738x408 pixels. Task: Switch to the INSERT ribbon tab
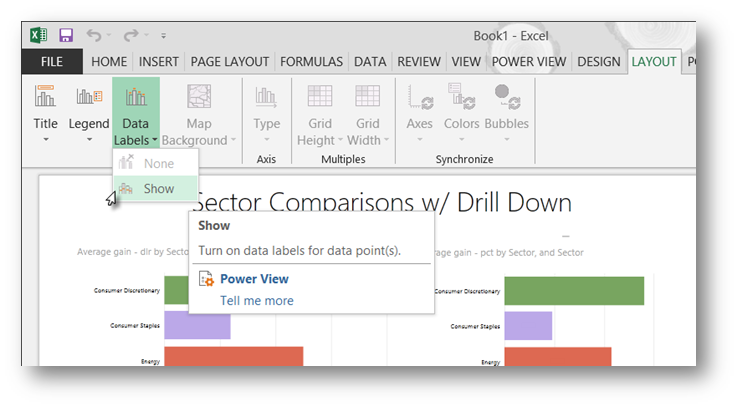coord(159,62)
